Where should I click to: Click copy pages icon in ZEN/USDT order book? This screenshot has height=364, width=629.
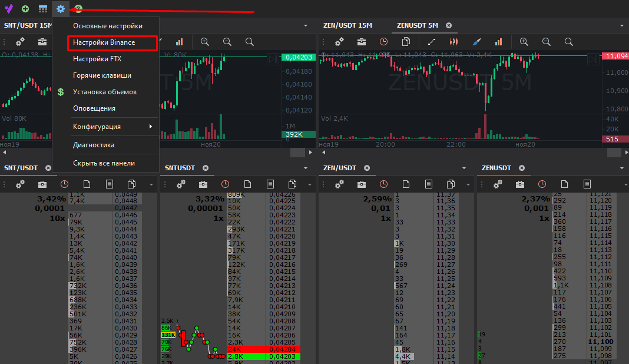pos(451,184)
